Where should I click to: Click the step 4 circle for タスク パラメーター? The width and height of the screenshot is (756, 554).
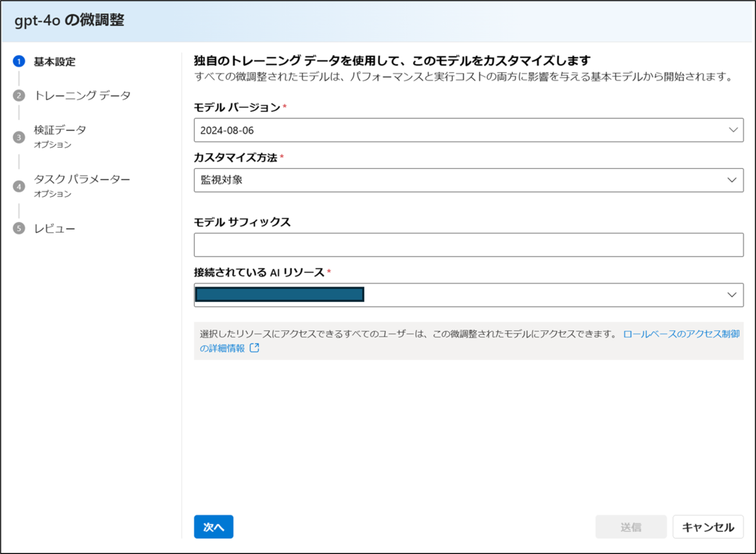tap(19, 186)
